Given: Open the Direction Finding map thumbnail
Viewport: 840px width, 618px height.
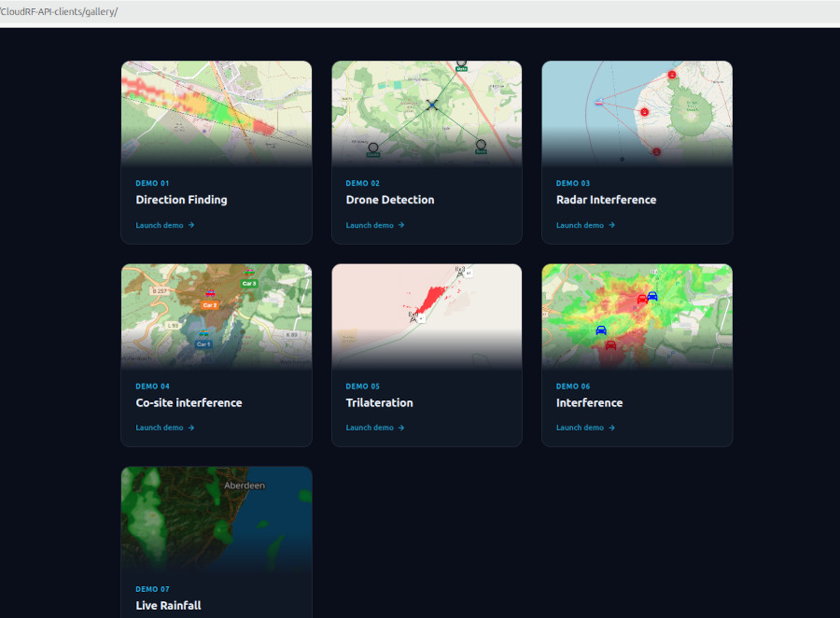Looking at the screenshot, I should (x=217, y=114).
